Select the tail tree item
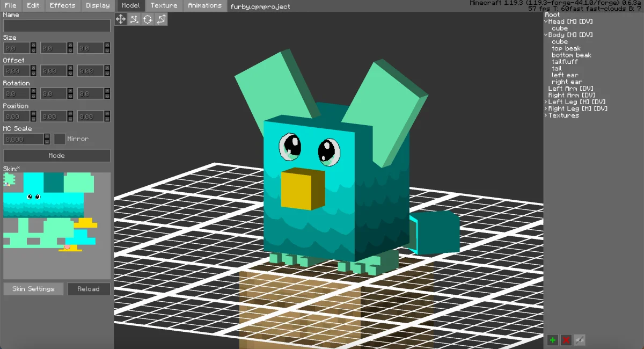This screenshot has width=644, height=349. tap(557, 69)
